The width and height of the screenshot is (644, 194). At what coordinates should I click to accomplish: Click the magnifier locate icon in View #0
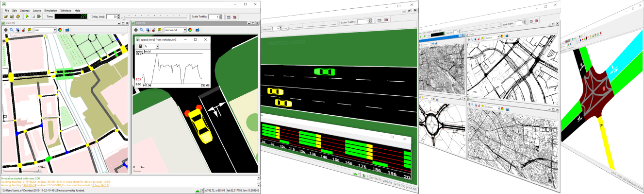[x=12, y=30]
